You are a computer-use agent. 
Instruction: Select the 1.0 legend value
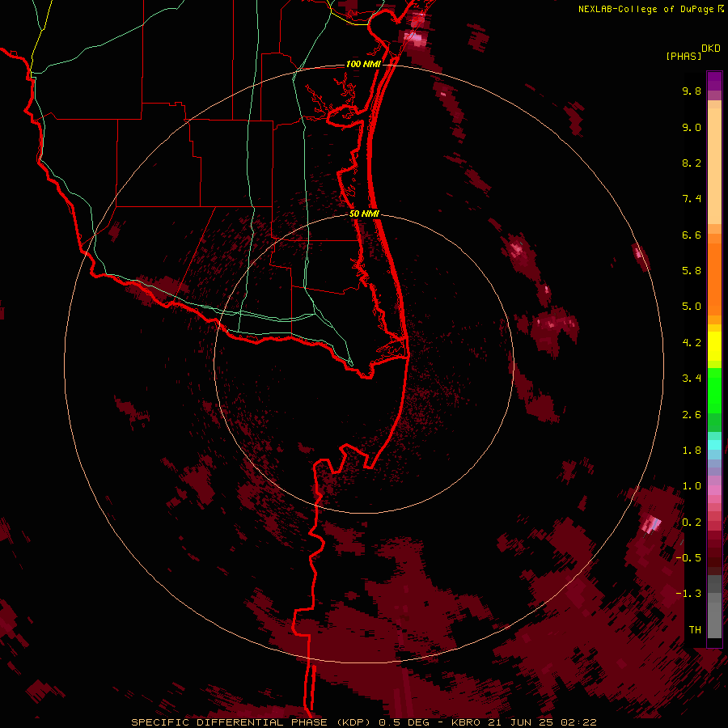tap(692, 486)
